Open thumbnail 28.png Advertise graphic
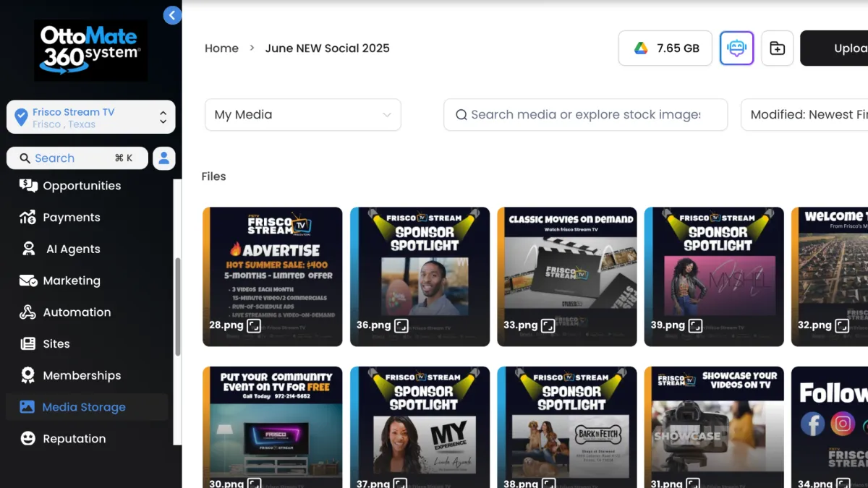Screen dimensions: 868x488 coord(273,277)
